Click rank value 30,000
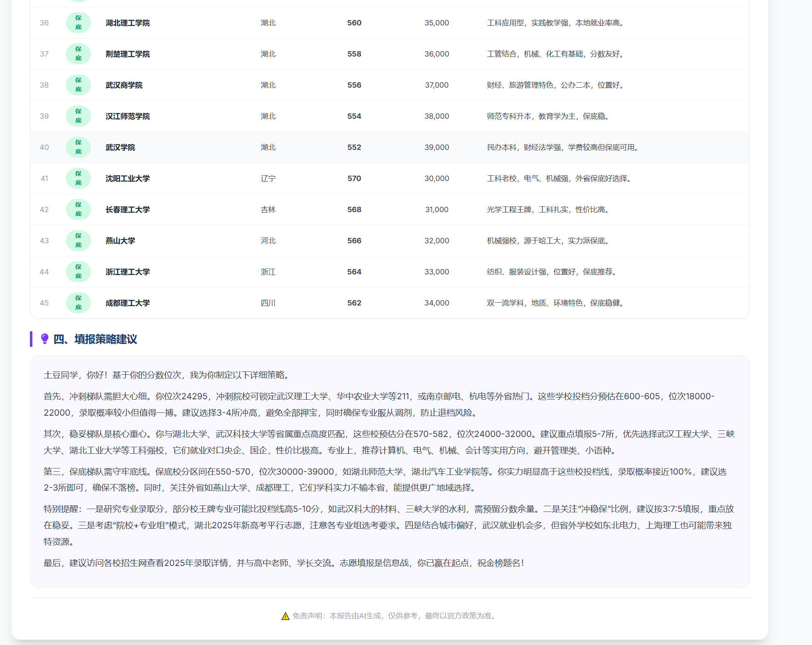The height and width of the screenshot is (645, 812). click(x=437, y=179)
